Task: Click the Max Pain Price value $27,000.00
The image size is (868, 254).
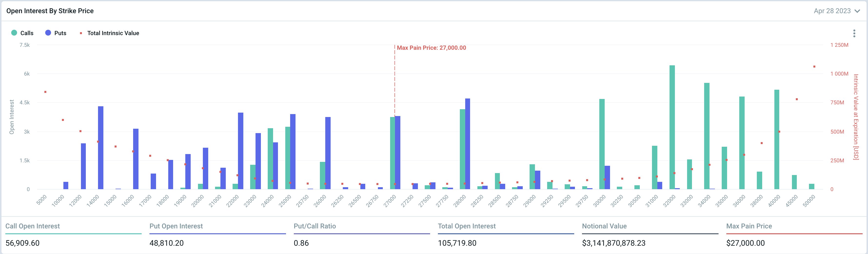Action: (x=745, y=243)
